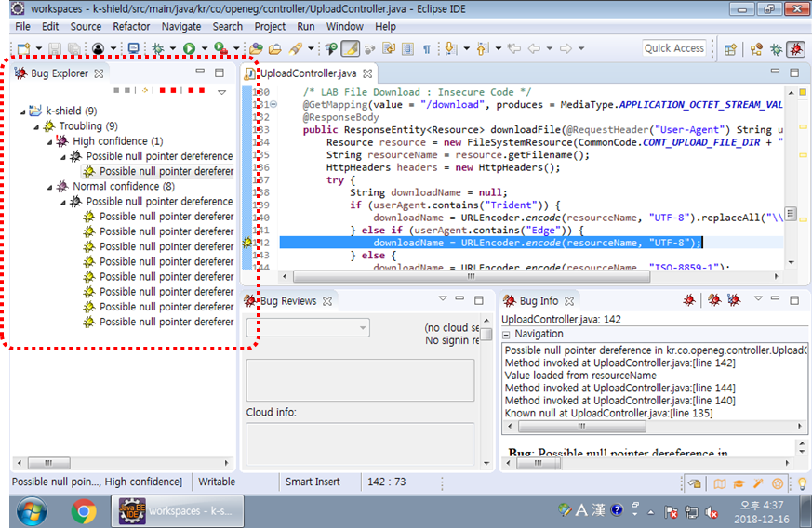Click the Back navigation arrow
The image size is (812, 528).
click(534, 48)
